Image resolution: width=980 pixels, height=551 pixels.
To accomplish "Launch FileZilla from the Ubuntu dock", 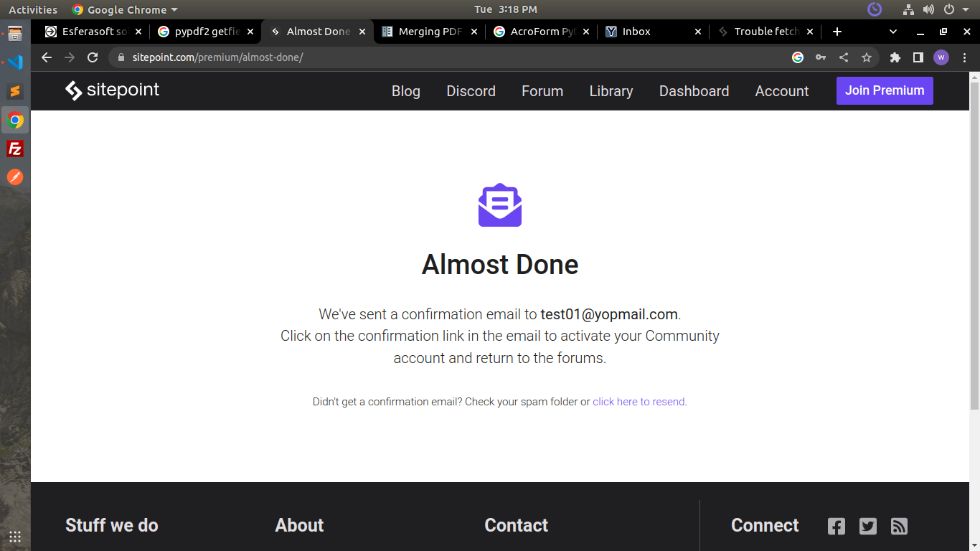I will click(x=15, y=149).
